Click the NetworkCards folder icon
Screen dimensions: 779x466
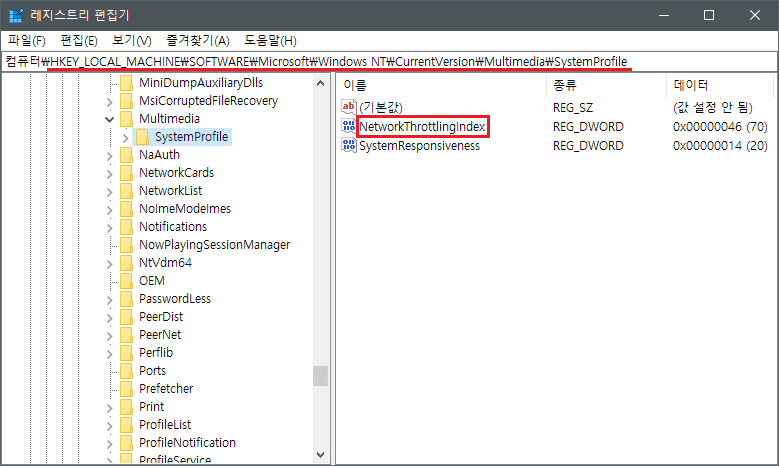point(127,173)
